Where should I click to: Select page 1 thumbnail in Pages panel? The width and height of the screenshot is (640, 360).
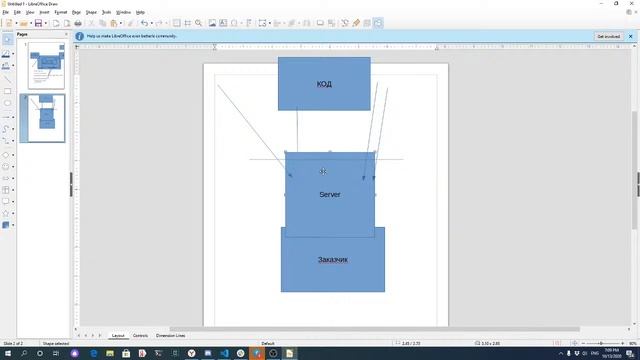46,65
